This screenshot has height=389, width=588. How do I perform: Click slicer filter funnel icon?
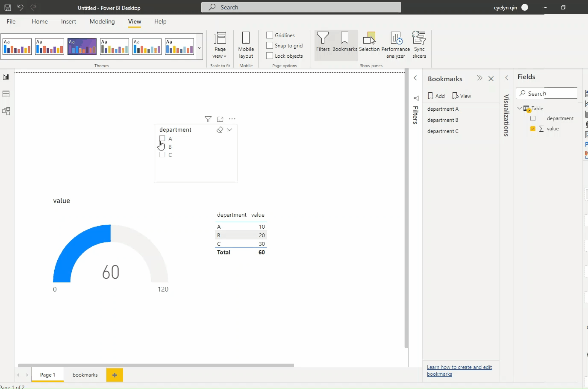click(208, 119)
